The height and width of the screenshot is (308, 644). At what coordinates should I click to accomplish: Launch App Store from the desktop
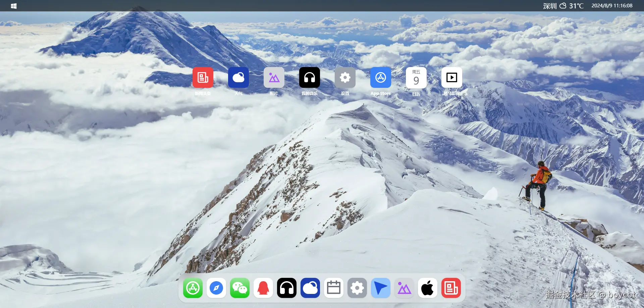pyautogui.click(x=381, y=77)
